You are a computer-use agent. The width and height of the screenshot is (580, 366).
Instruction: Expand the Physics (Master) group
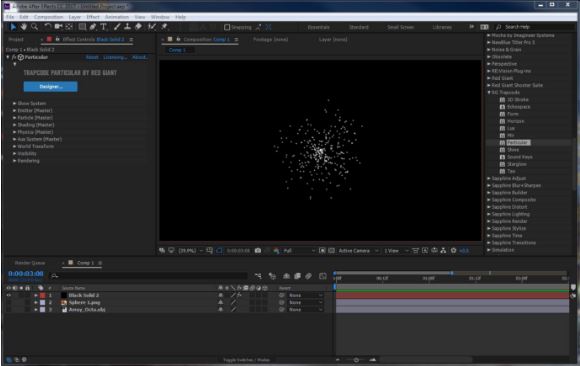(14, 132)
